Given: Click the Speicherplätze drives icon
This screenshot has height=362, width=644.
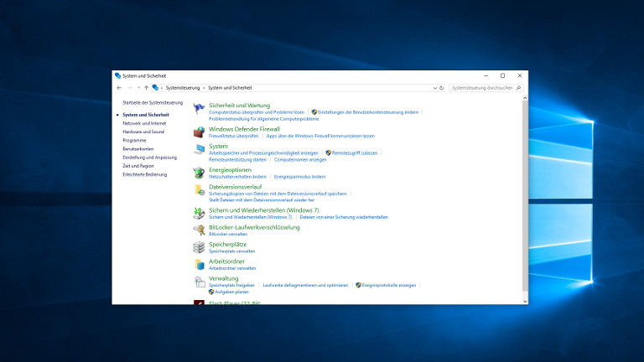Looking at the screenshot, I should coord(199,247).
